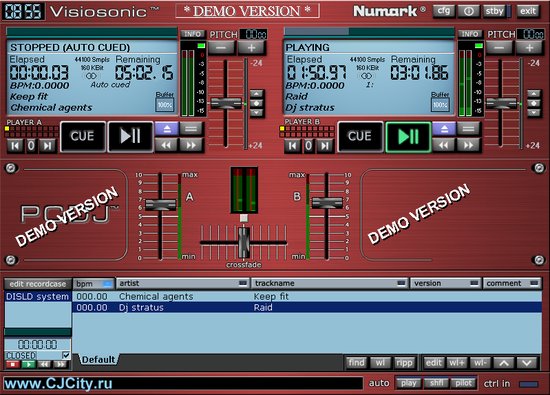The width and height of the screenshot is (550, 395).
Task: Eject the track from Player B
Action: (x=444, y=129)
